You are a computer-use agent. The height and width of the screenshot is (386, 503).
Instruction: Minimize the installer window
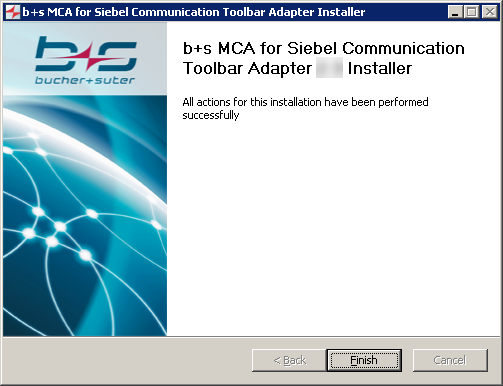[455, 12]
